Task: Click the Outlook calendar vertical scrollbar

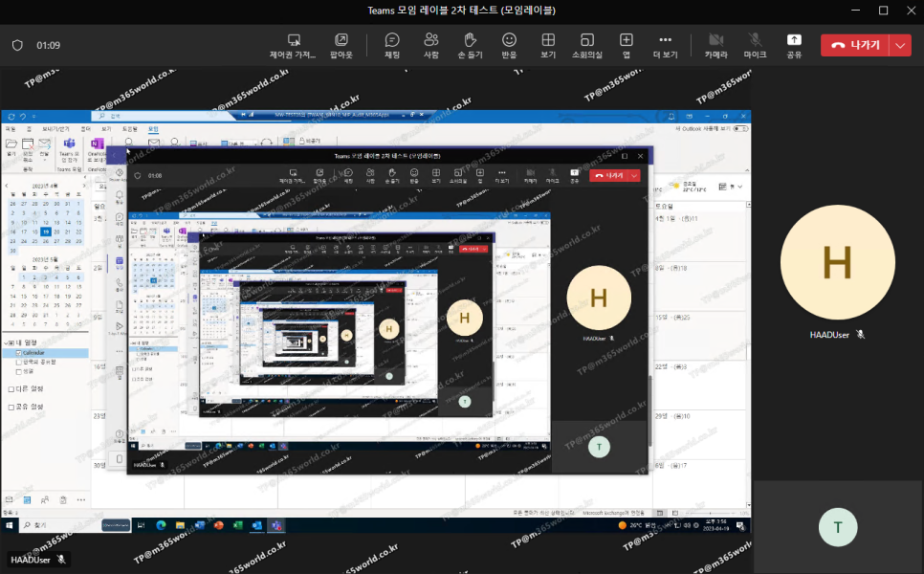Action: point(748,354)
